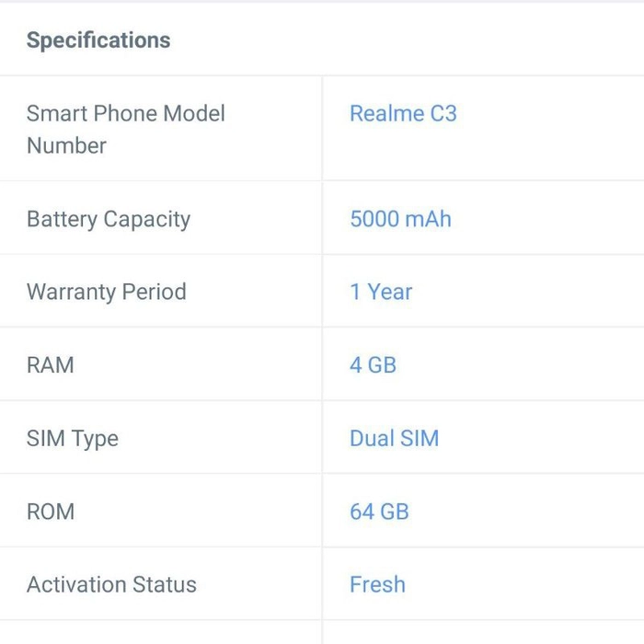Screen dimensions: 644x644
Task: Click empty space right of Dual SIM
Action: (542, 438)
